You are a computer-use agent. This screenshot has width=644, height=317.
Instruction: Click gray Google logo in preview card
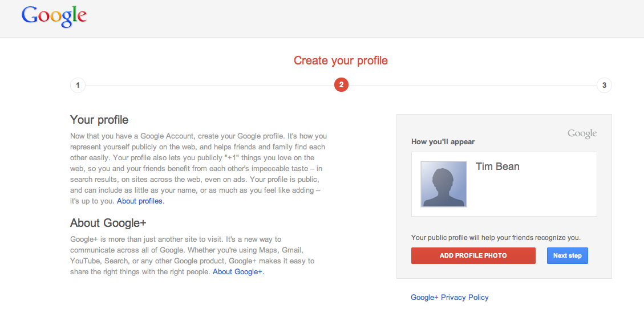(582, 134)
